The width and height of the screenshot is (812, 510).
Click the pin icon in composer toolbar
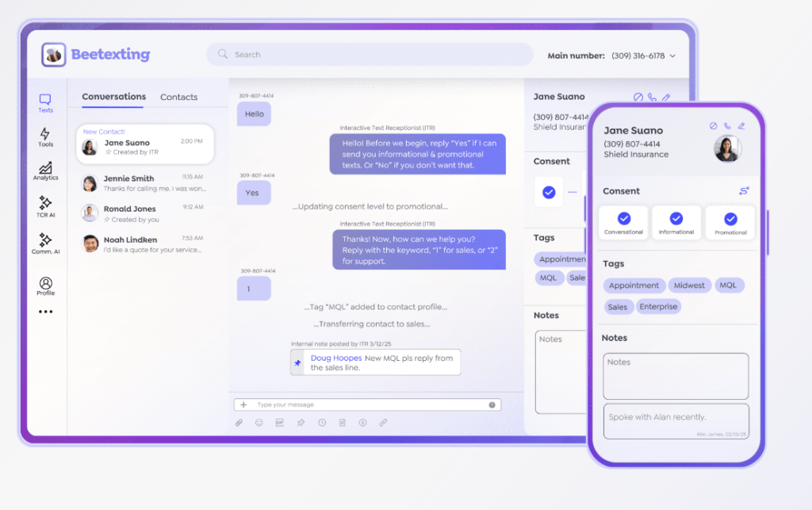point(301,423)
